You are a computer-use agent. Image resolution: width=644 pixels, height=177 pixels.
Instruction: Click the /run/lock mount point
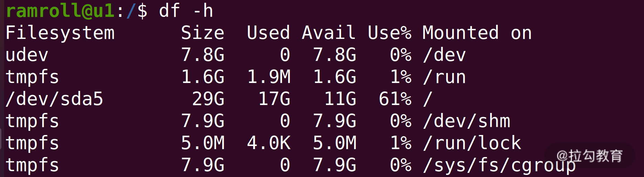472,143
